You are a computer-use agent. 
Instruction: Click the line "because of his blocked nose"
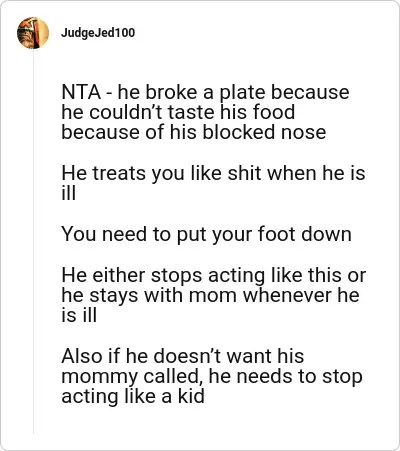(194, 132)
